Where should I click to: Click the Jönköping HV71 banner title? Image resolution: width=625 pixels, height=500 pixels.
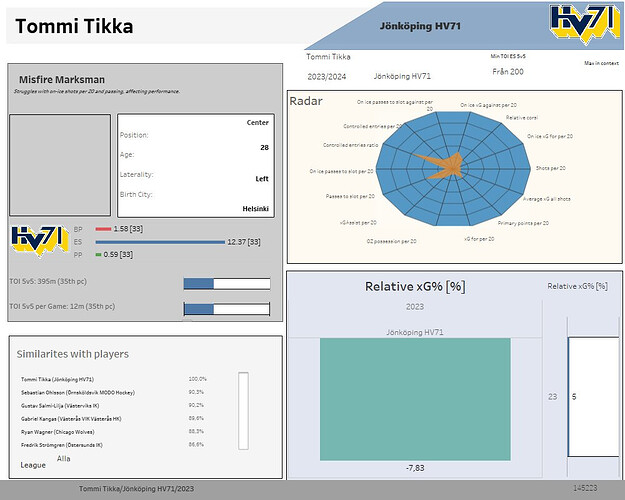coord(420,26)
